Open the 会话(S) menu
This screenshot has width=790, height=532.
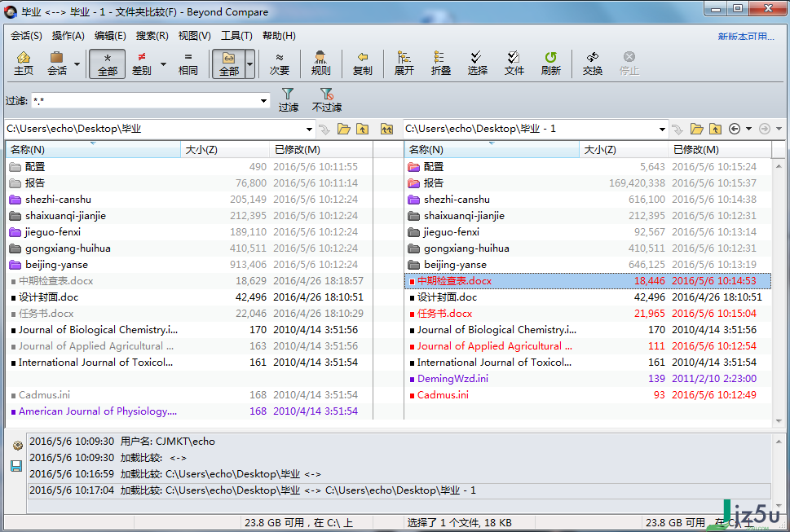coord(27,36)
